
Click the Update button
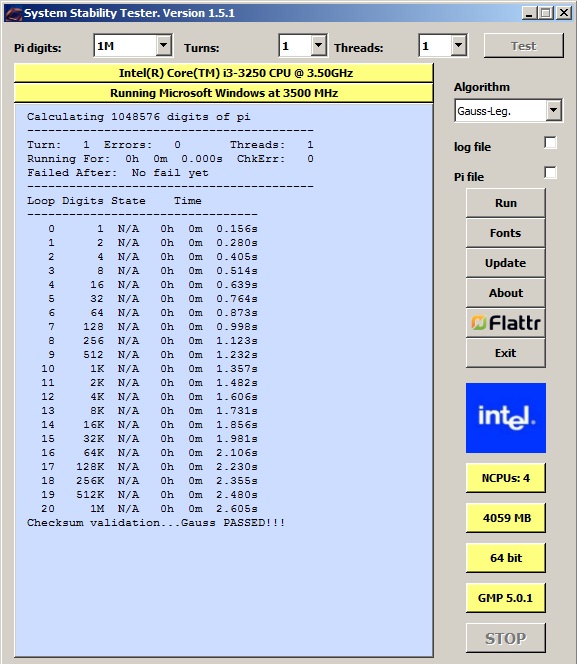(505, 263)
